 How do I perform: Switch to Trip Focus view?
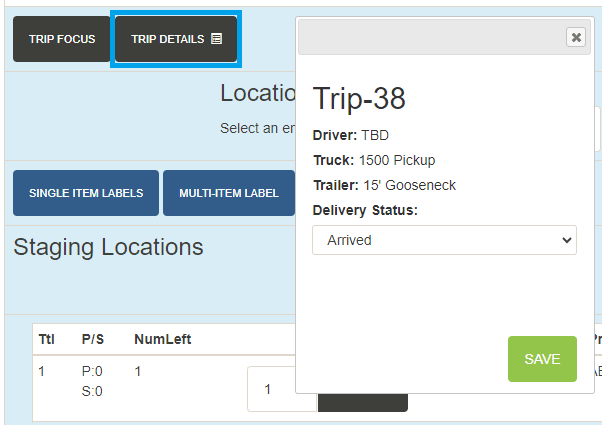coord(61,39)
